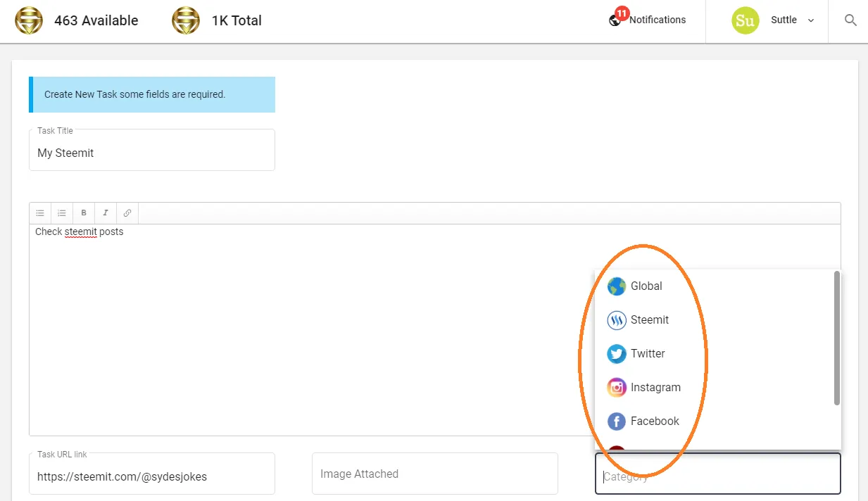Select Instagram category option
The image size is (868, 501).
pyautogui.click(x=714, y=388)
